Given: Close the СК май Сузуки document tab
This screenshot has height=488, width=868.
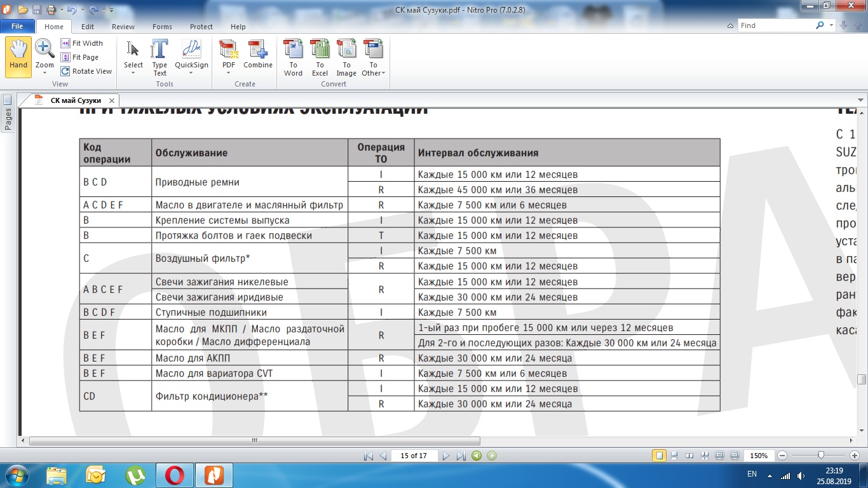Looking at the screenshot, I should (x=112, y=100).
